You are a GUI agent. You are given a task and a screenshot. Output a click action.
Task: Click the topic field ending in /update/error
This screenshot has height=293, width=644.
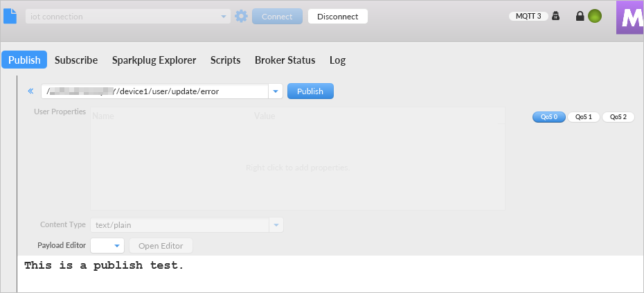point(155,91)
